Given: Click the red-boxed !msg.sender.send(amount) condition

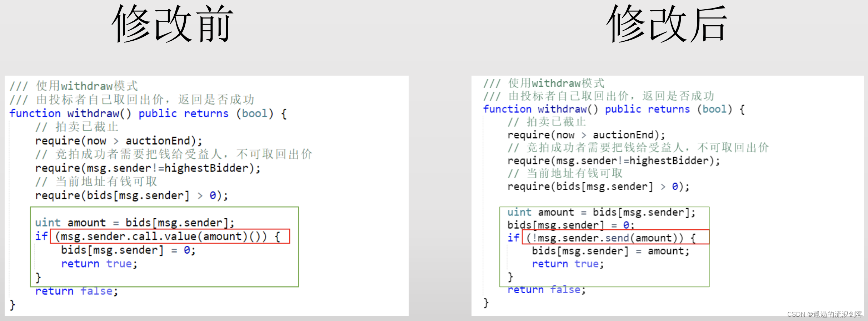Looking at the screenshot, I should point(615,238).
